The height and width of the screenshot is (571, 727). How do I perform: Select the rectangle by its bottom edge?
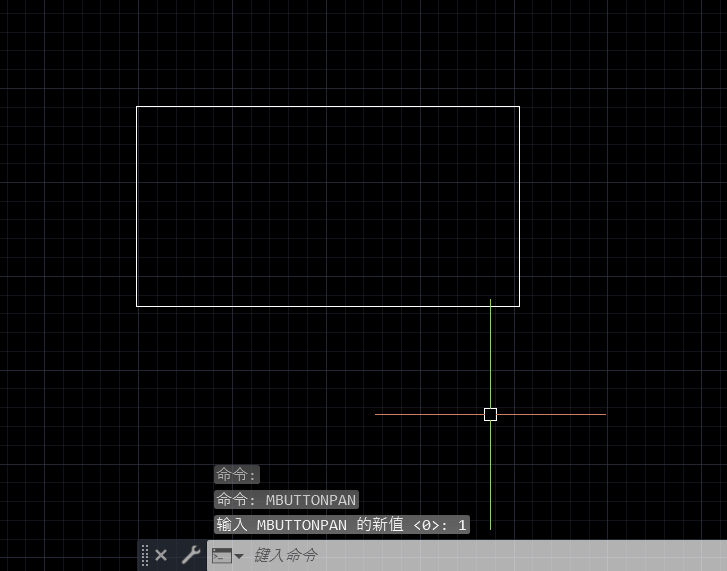pyautogui.click(x=328, y=306)
